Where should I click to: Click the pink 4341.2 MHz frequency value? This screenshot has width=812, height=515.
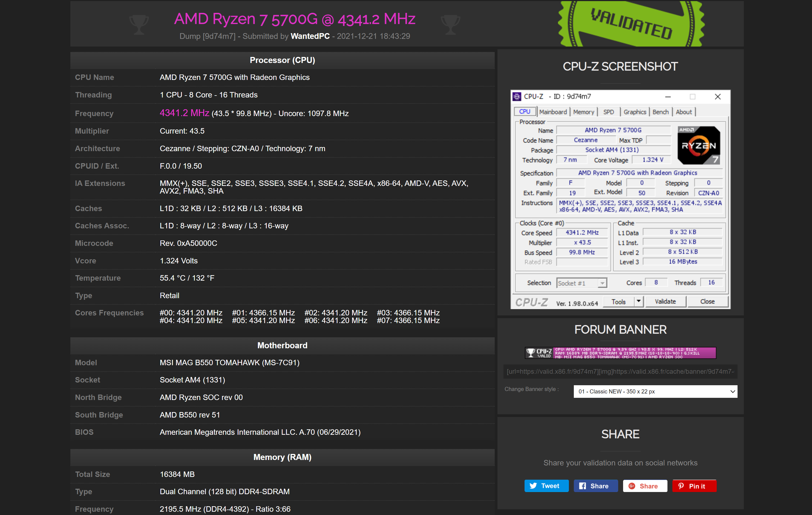(185, 113)
